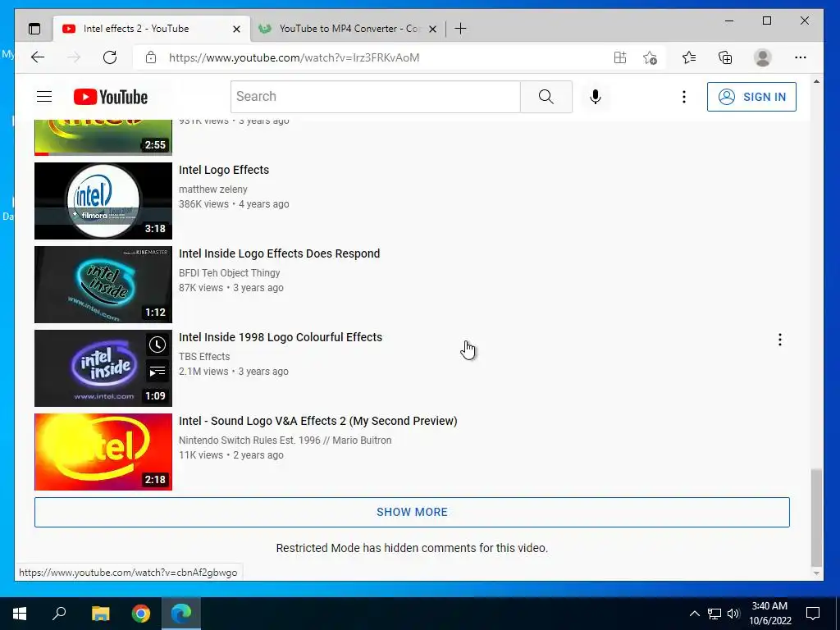The width and height of the screenshot is (840, 630).
Task: Open the 1:12 Intel Inside thumbnail
Action: tap(103, 285)
